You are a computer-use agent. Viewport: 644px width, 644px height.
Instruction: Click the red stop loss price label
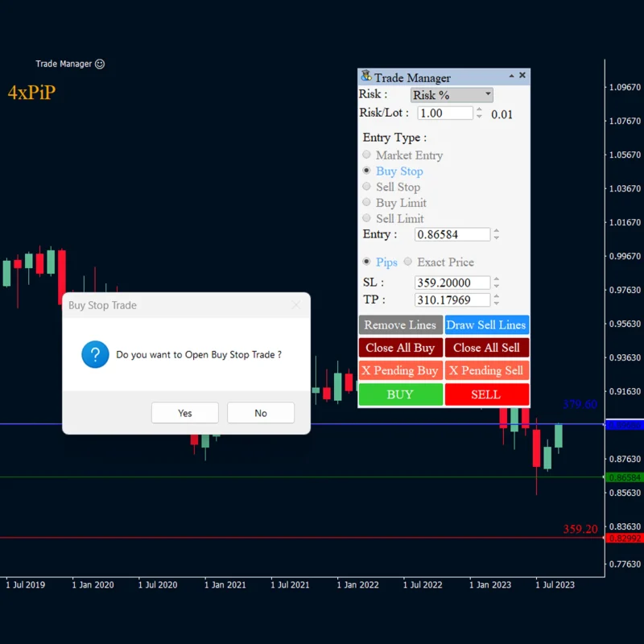625,538
